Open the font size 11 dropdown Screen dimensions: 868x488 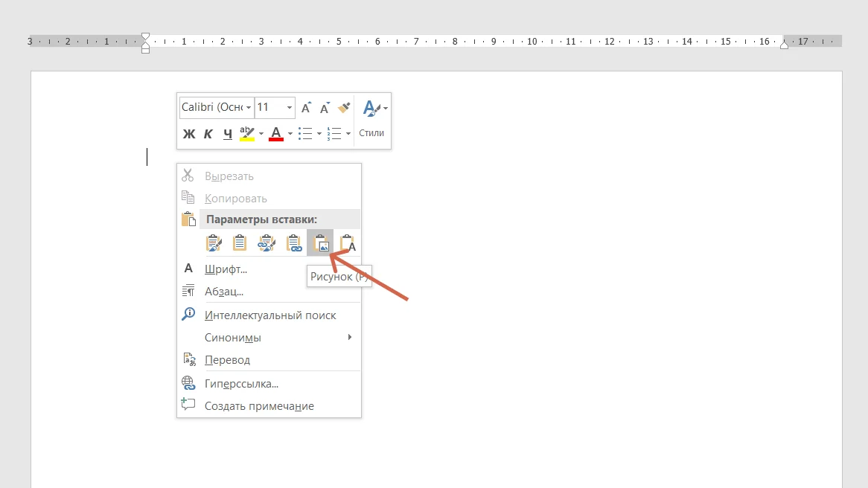coord(290,108)
